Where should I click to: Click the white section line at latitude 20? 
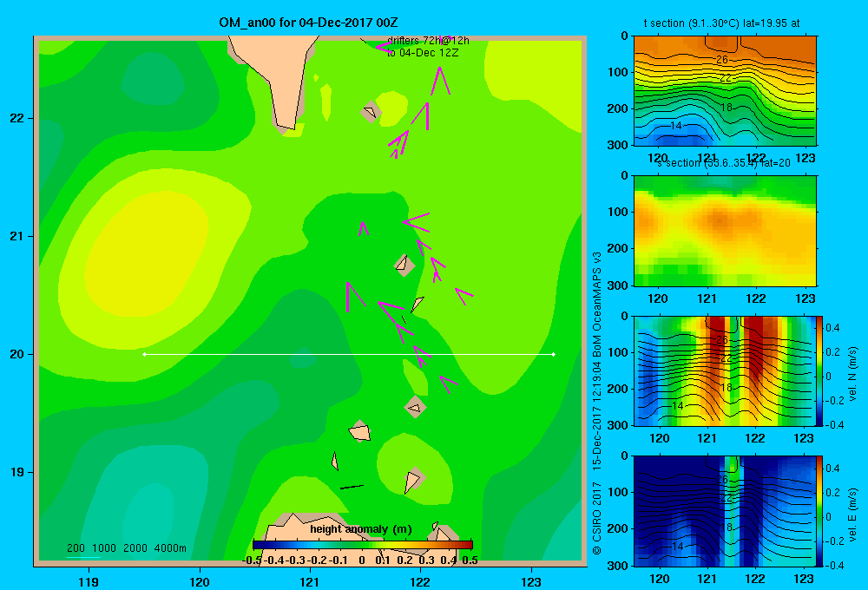coord(349,354)
